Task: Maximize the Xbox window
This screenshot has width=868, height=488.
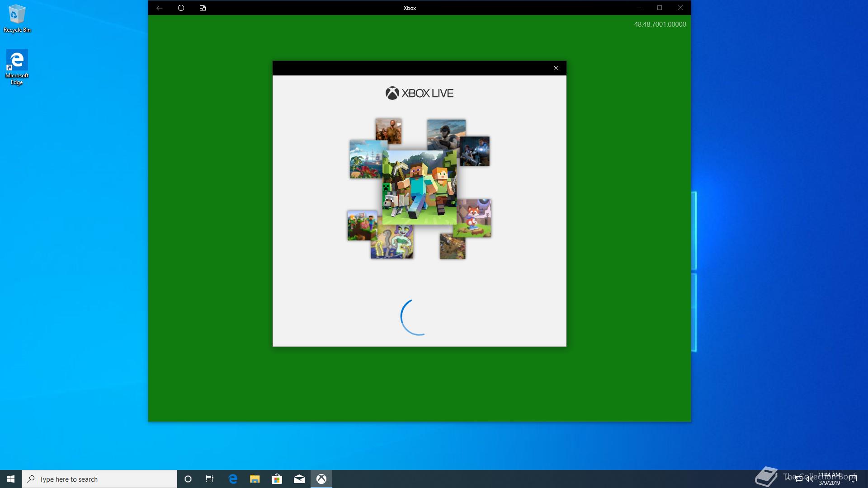Action: pos(660,8)
